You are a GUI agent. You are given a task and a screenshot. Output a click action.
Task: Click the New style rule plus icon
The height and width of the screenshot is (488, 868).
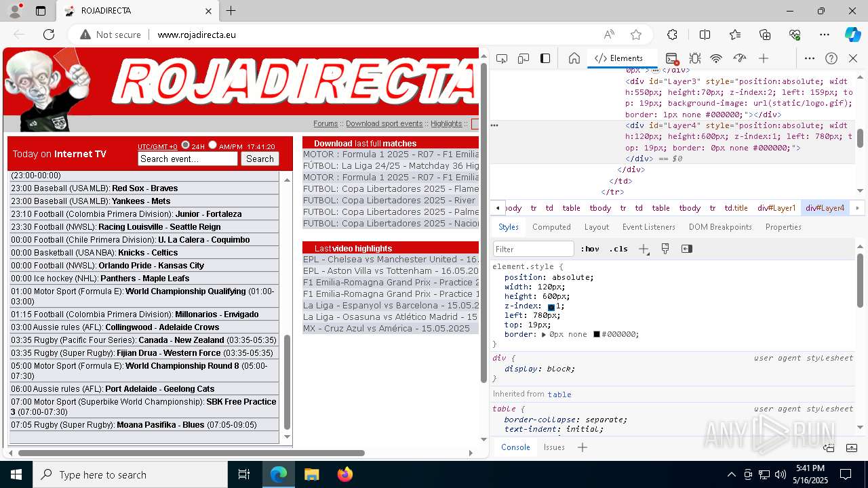[644, 249]
